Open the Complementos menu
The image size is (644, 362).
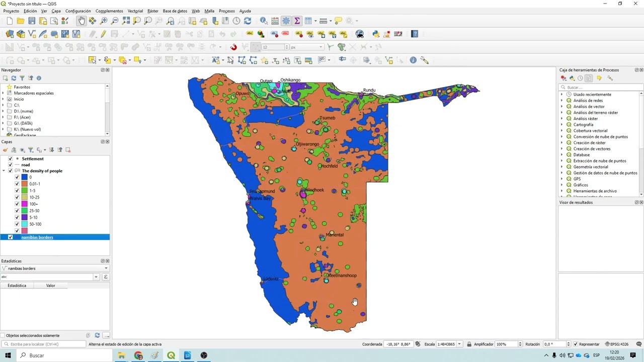click(x=109, y=11)
